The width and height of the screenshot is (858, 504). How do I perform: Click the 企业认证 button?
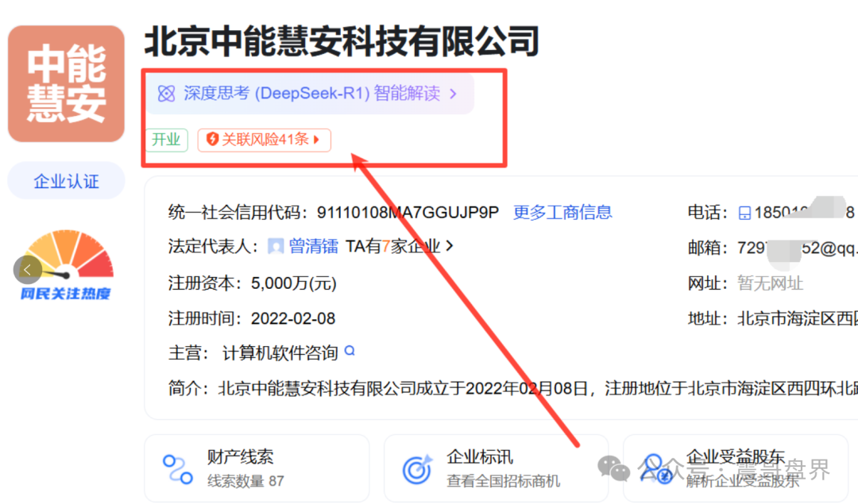click(x=66, y=181)
